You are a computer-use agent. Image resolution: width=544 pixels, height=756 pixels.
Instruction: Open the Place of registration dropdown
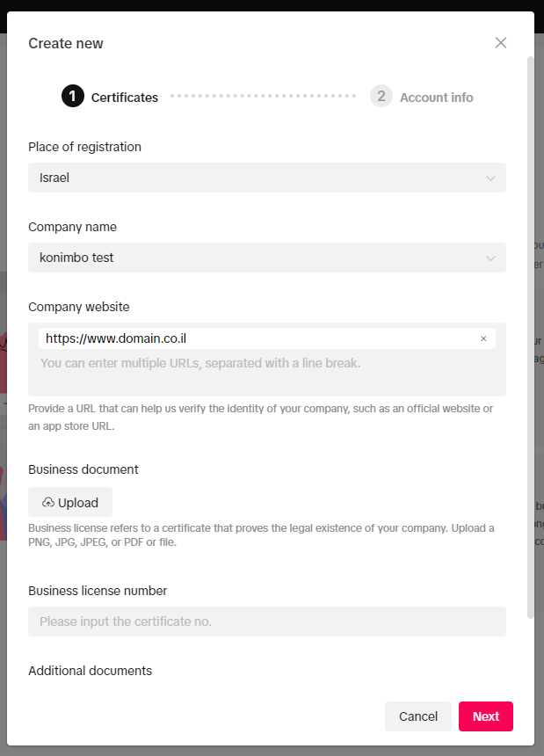pyautogui.click(x=267, y=178)
